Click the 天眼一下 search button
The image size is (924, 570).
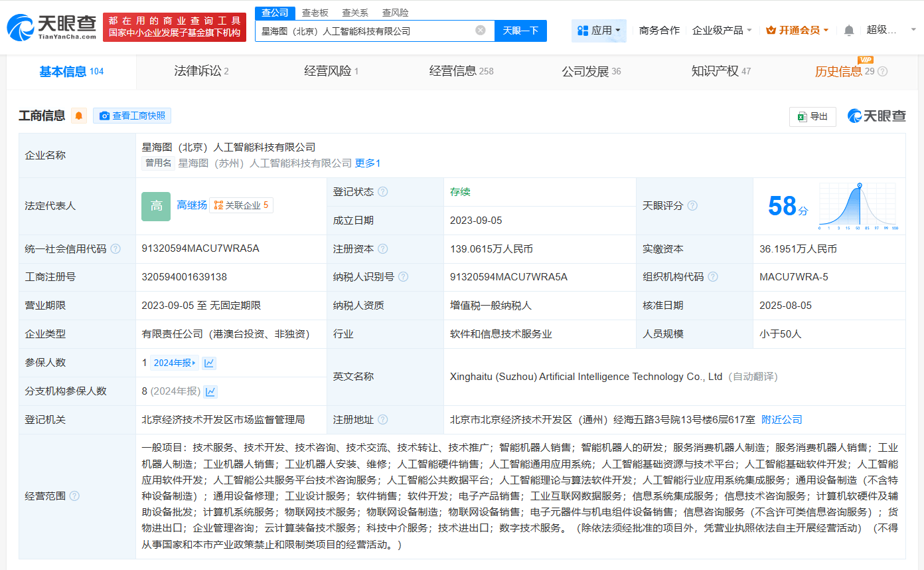tap(520, 31)
